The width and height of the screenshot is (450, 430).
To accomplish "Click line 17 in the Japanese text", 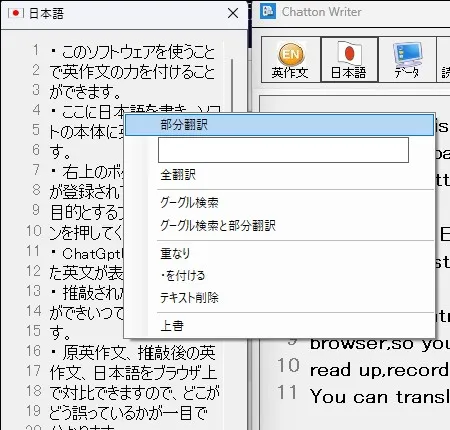I will [x=133, y=372].
